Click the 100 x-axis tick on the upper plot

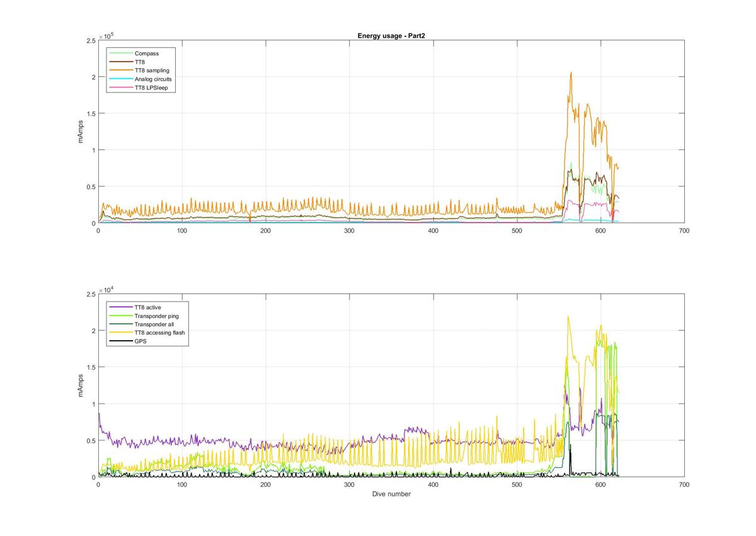(182, 231)
